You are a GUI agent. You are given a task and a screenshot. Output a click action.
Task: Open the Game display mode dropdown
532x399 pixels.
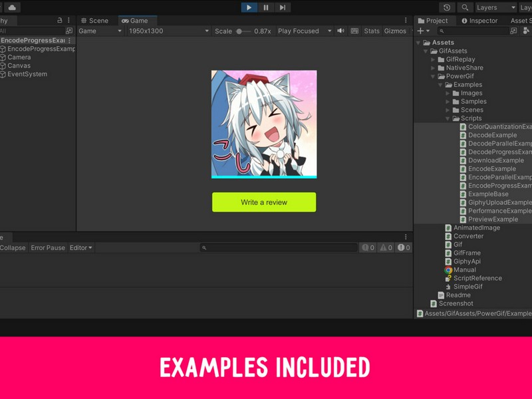pyautogui.click(x=100, y=31)
